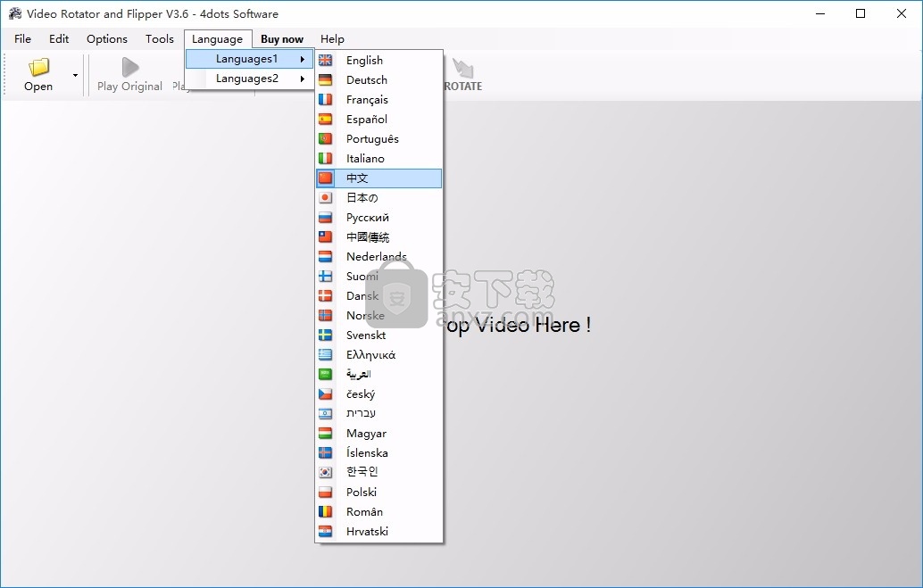The height and width of the screenshot is (588, 923).
Task: Expand the Languages2 submenu arrow
Action: point(303,79)
